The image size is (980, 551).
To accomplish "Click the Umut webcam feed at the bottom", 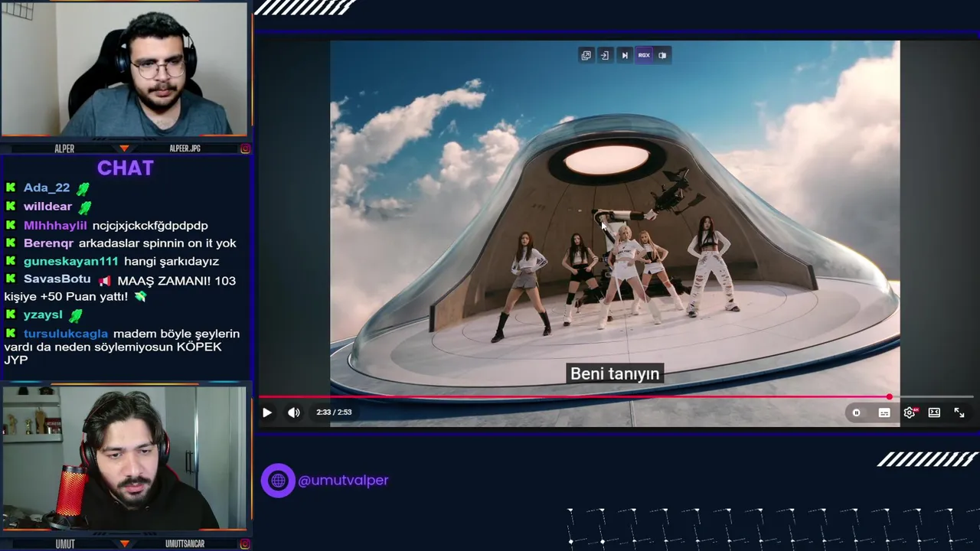I will click(x=125, y=457).
